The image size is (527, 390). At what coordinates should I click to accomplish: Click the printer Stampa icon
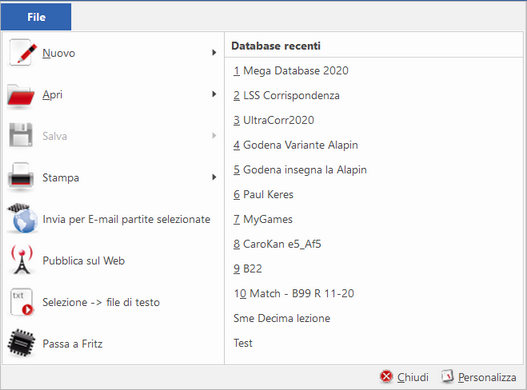[x=21, y=176]
